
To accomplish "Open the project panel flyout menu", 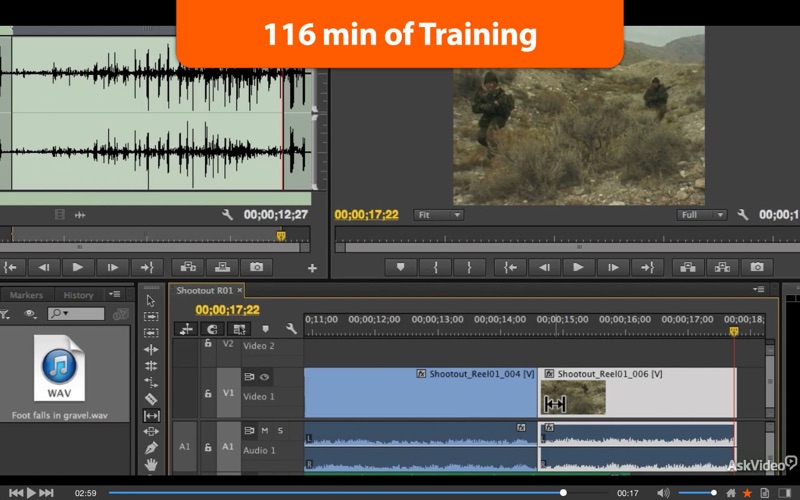I will (114, 294).
